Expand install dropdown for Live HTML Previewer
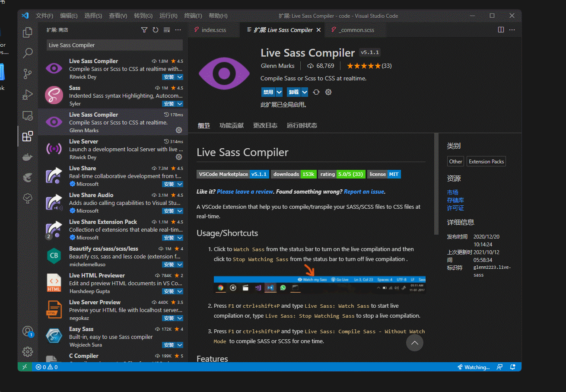This screenshot has width=566, height=392. [180, 291]
